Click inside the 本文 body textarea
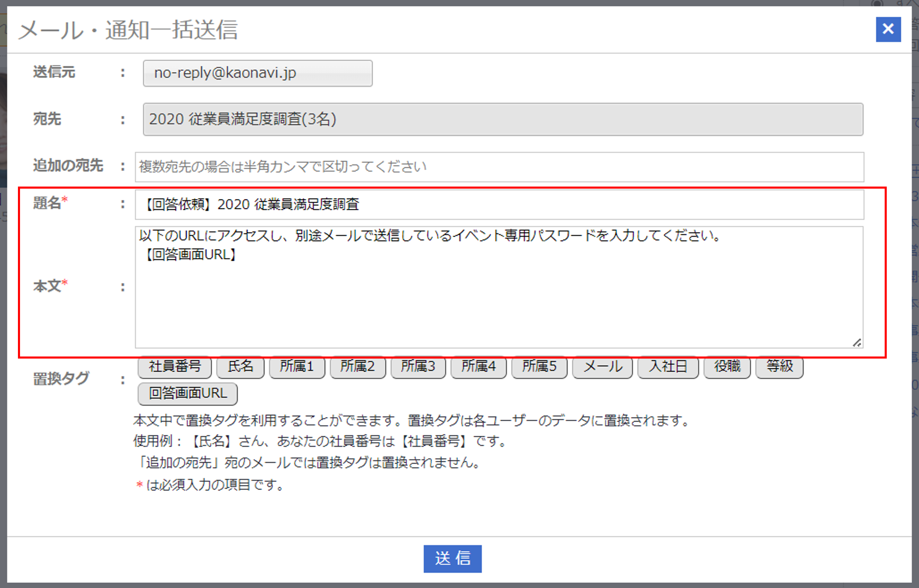Image resolution: width=919 pixels, height=588 pixels. [x=499, y=298]
